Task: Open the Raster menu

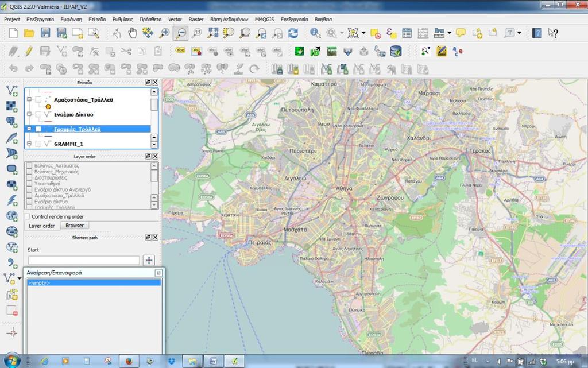Action: click(196, 19)
